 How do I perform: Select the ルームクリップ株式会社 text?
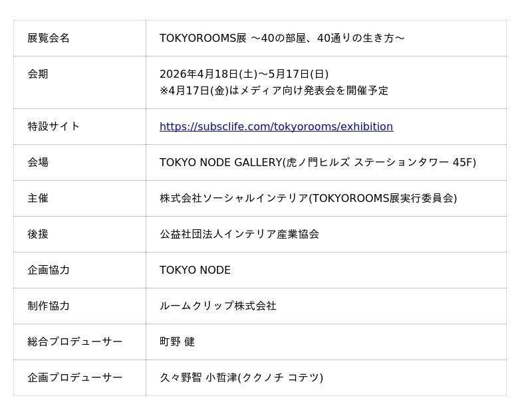pyautogui.click(x=217, y=306)
